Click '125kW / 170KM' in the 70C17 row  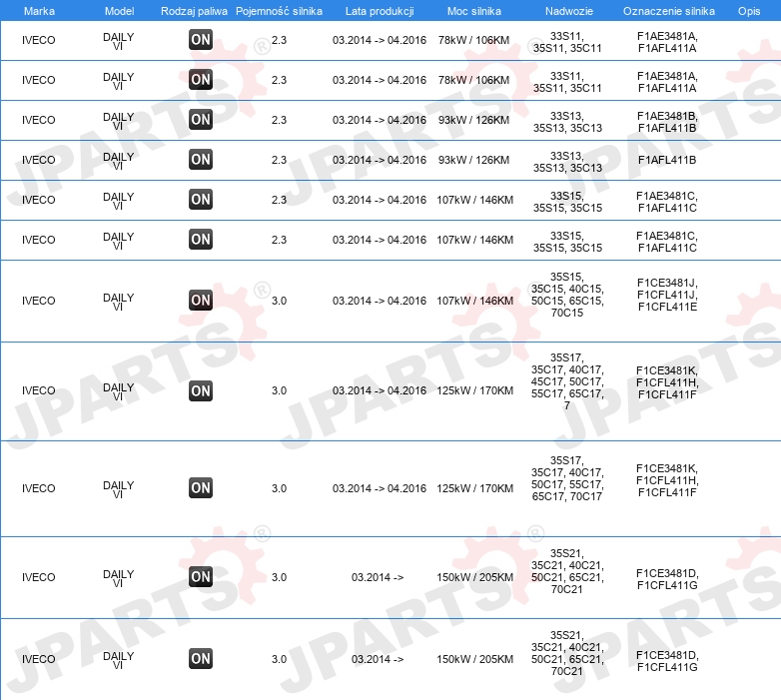pos(474,488)
